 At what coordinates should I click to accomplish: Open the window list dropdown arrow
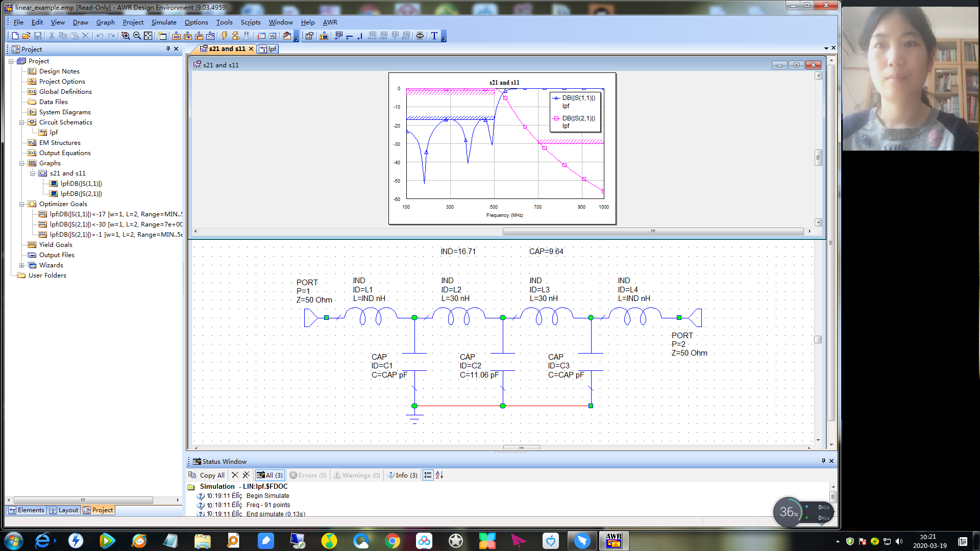click(826, 48)
